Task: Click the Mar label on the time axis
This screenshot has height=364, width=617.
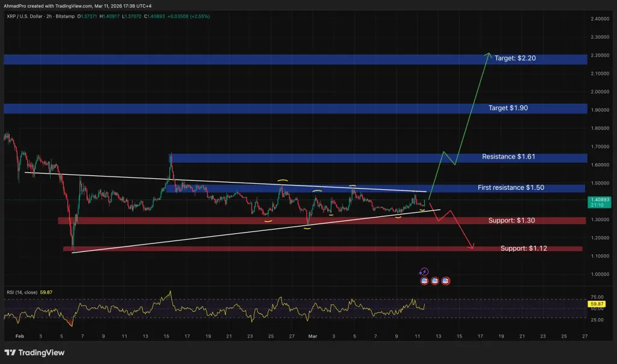Action: click(313, 336)
